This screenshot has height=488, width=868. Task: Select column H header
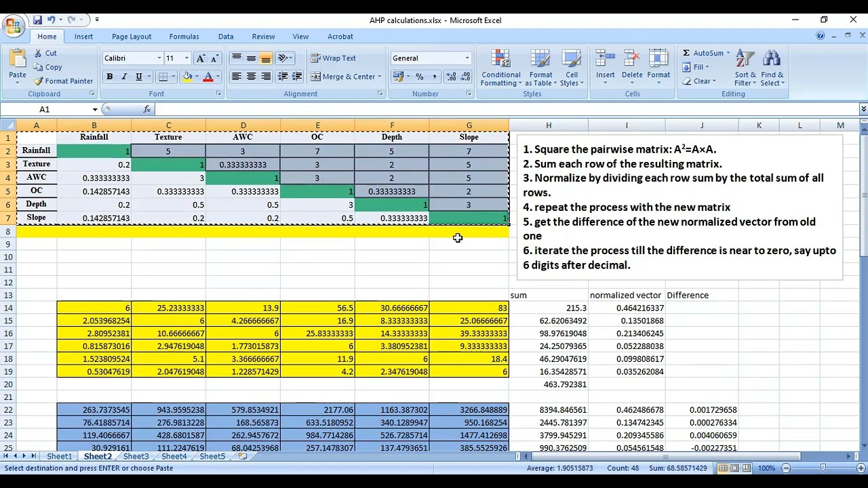point(549,125)
